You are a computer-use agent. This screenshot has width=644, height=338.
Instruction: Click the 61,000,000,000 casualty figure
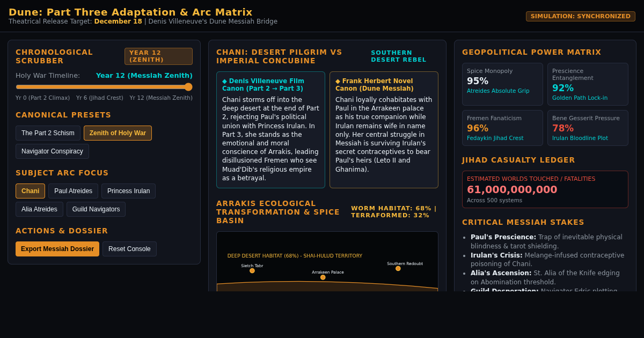coord(512,189)
